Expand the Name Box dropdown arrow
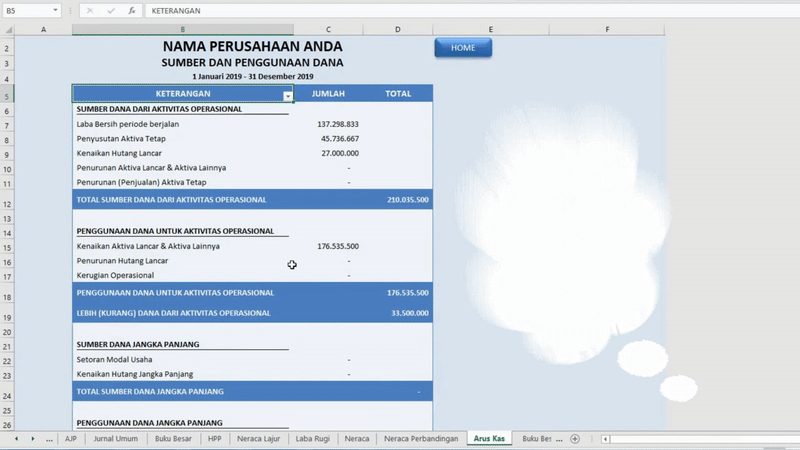Viewport: 800px width, 450px height. [x=55, y=10]
